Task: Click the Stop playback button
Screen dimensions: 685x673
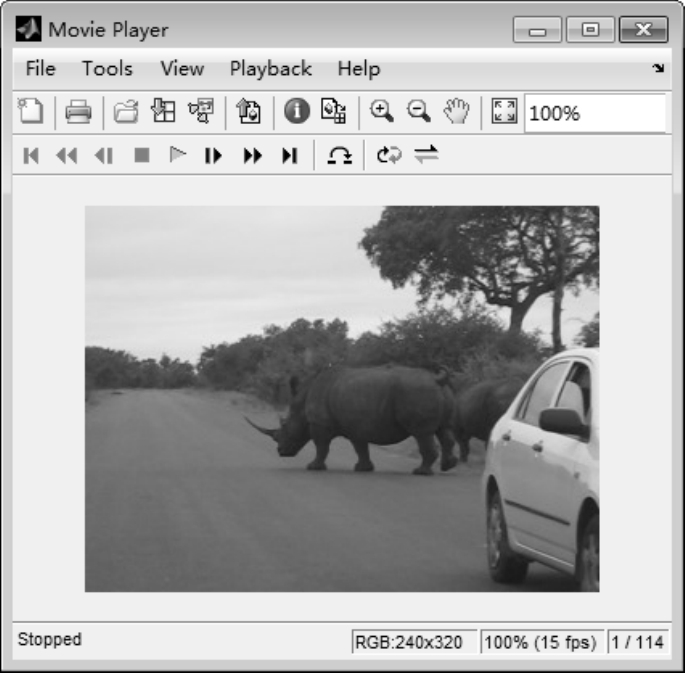Action: (x=142, y=155)
